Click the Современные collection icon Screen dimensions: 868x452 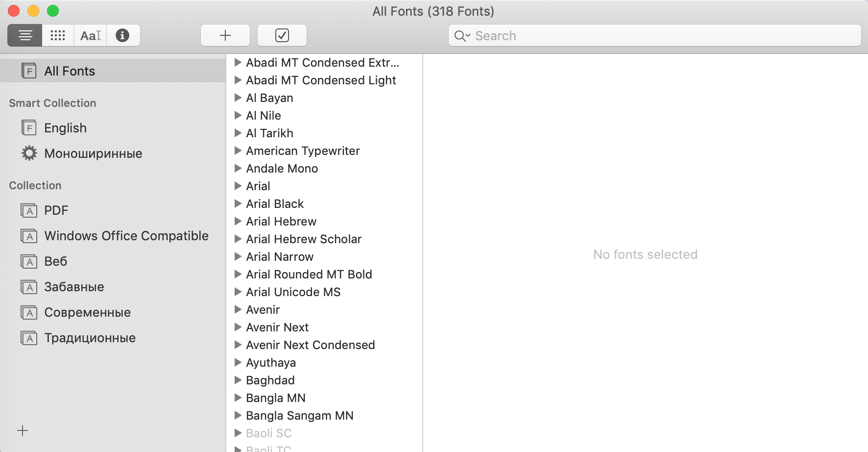[29, 312]
